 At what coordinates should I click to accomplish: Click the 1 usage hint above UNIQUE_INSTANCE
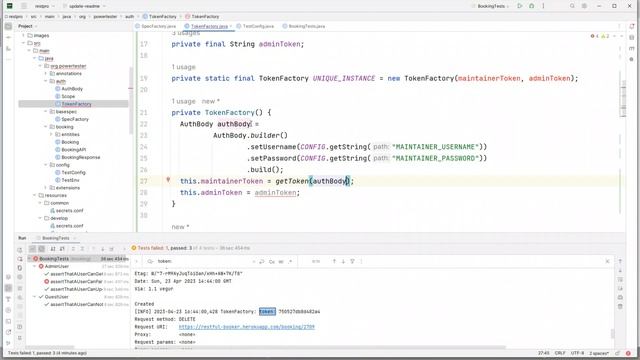click(183, 67)
